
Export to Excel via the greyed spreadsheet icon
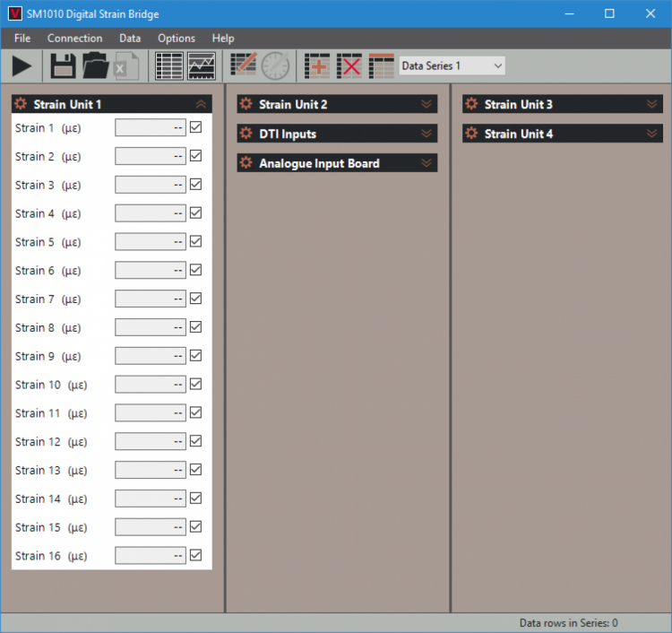tap(126, 66)
